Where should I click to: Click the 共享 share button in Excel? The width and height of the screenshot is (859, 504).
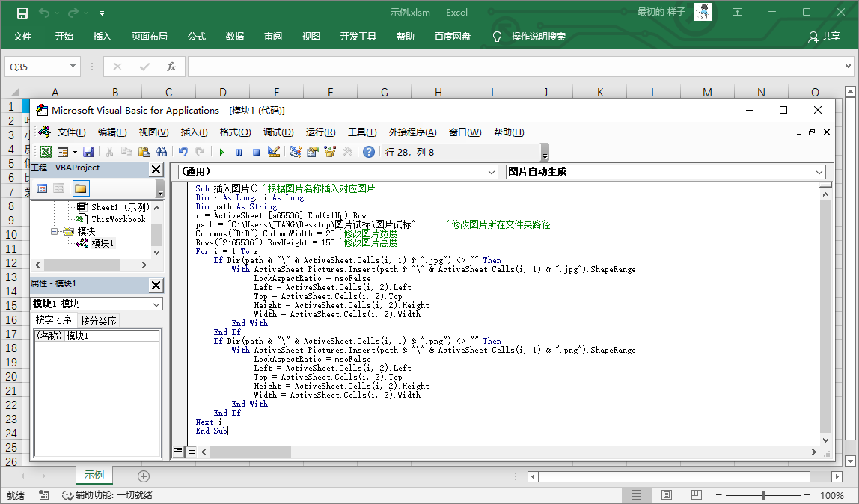click(825, 36)
